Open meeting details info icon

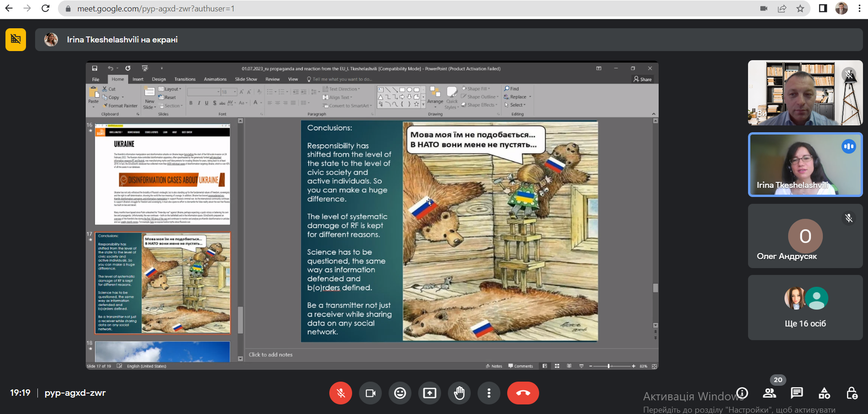click(x=742, y=393)
